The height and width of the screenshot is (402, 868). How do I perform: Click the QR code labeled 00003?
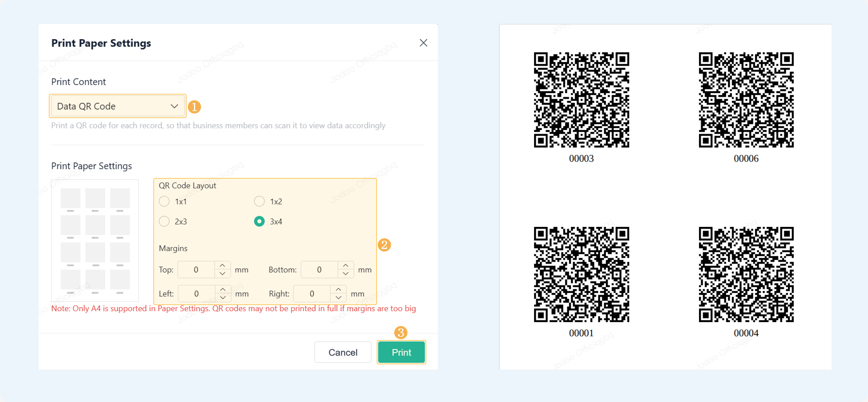(581, 100)
